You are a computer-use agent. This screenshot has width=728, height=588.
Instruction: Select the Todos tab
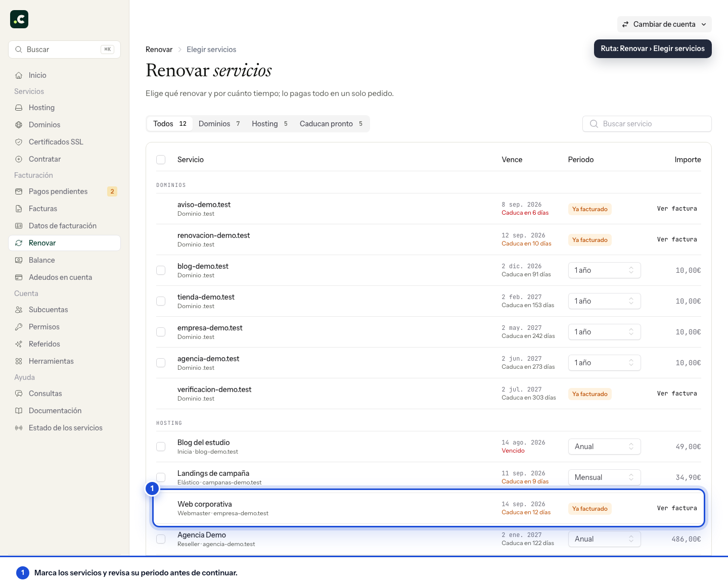pyautogui.click(x=170, y=124)
